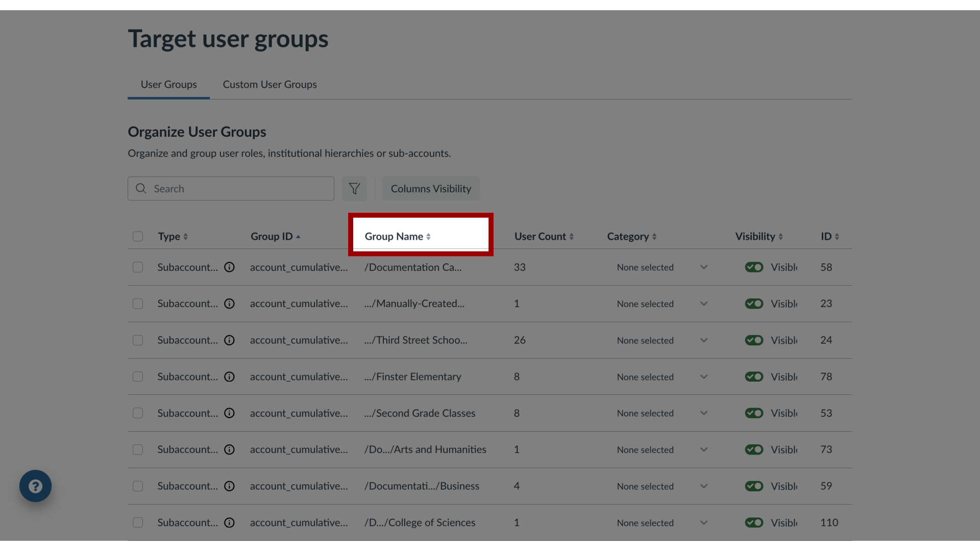This screenshot has width=980, height=551.
Task: Select the .../Finster Elementary group name
Action: point(413,377)
